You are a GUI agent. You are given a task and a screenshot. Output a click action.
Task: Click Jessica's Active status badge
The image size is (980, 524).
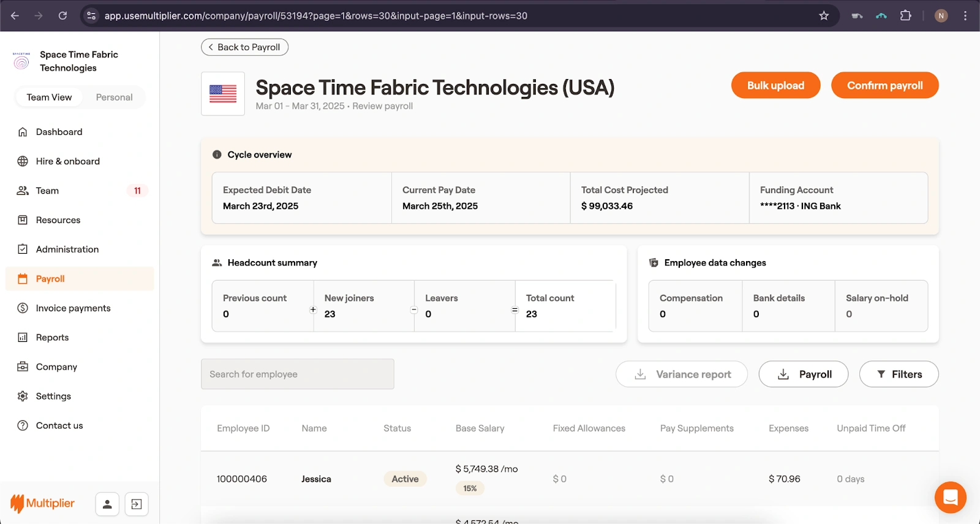(x=405, y=479)
